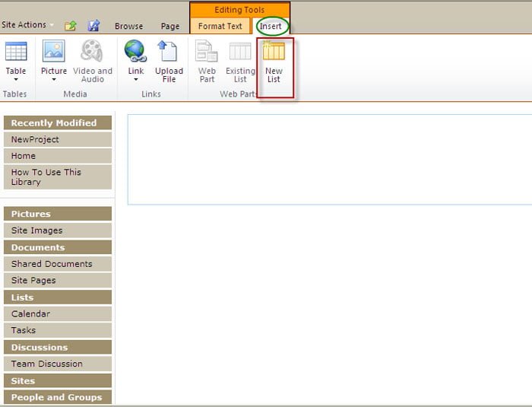The width and height of the screenshot is (532, 407).
Task: Click the Link globe icon
Action: click(x=135, y=51)
